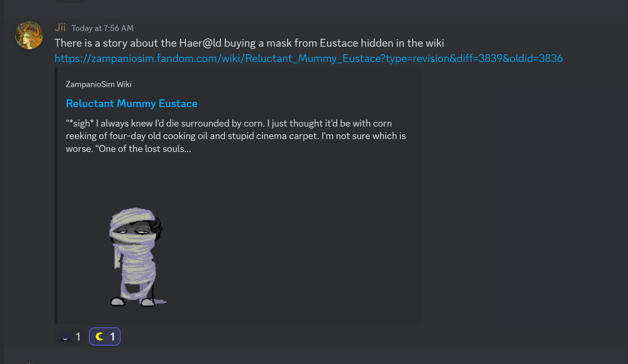Click the oldid=3836 end of the link

pos(536,58)
